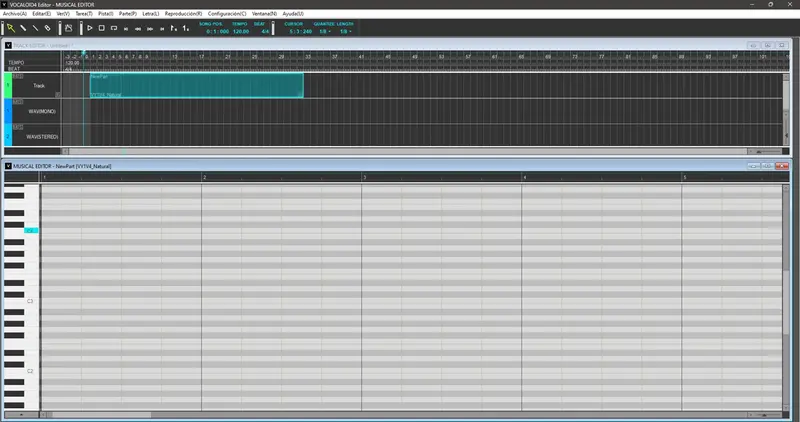This screenshot has height=422, width=800.
Task: Open the LENGTH dropdown
Action: click(x=344, y=31)
